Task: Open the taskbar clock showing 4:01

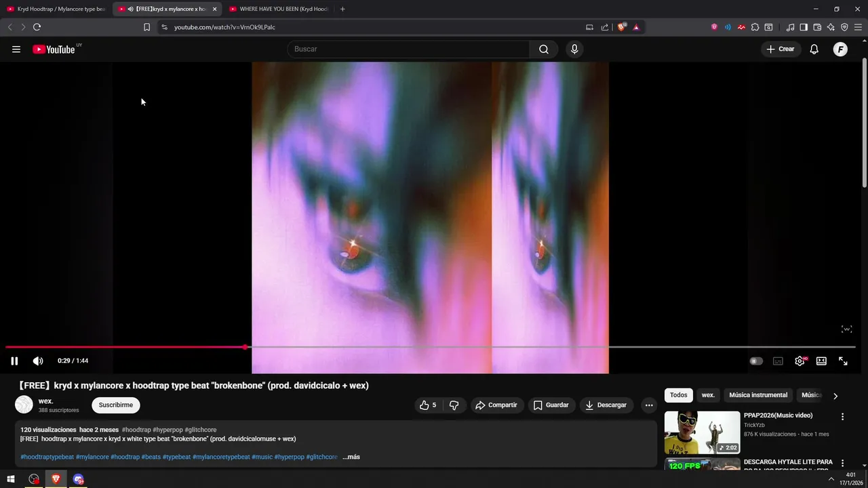Action: (851, 479)
